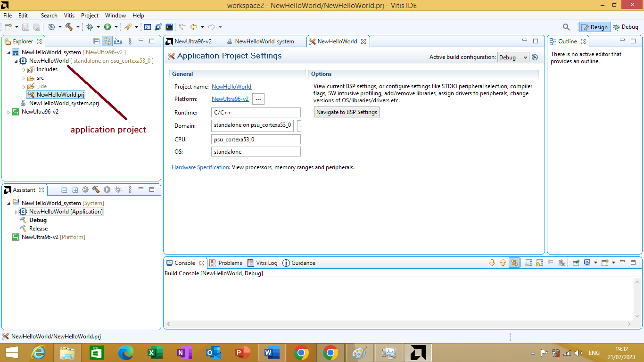This screenshot has width=644, height=362.
Task: Click the Import icon in Explorer toolbar
Action: point(118,41)
